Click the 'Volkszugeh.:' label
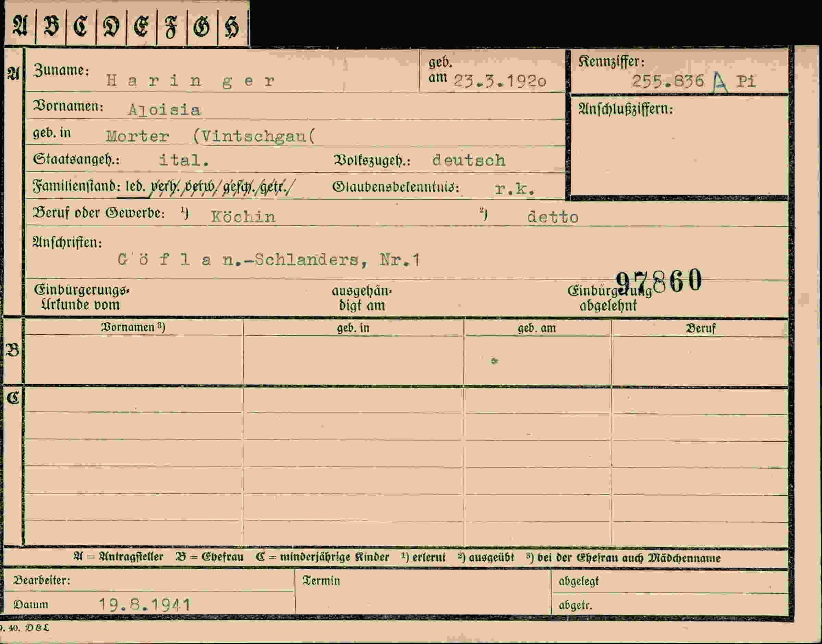 [372, 161]
